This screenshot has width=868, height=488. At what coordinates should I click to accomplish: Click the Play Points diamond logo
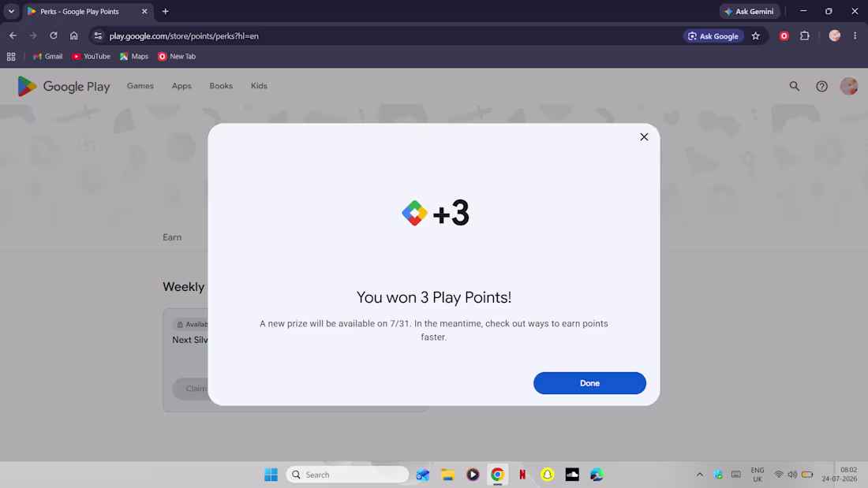tap(414, 213)
